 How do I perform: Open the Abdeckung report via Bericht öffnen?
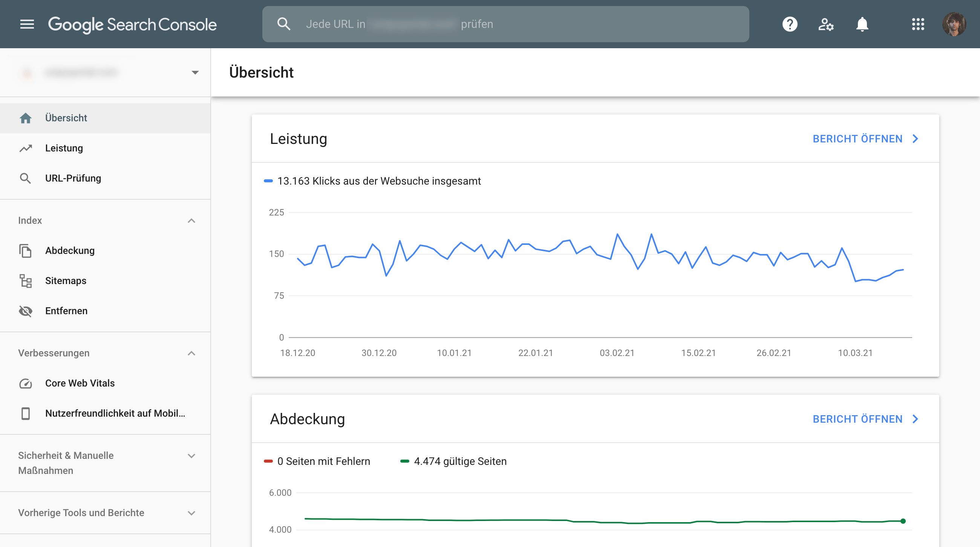click(x=865, y=419)
